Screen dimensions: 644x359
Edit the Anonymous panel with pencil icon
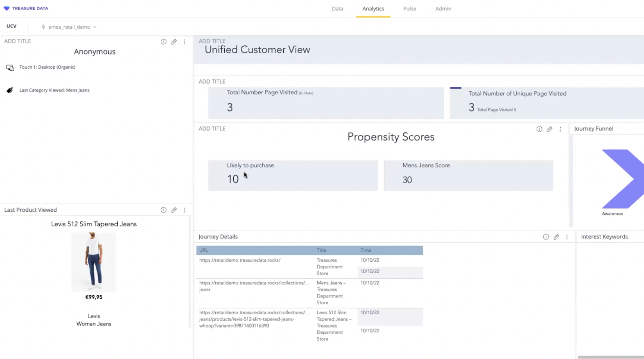[174, 42]
